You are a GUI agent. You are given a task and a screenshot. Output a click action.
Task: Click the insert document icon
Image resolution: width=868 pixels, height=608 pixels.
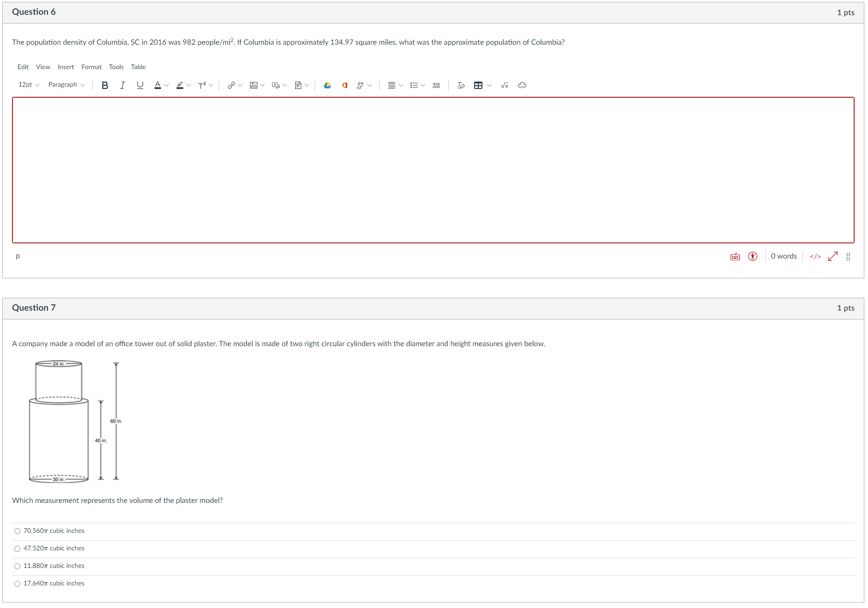pos(298,85)
